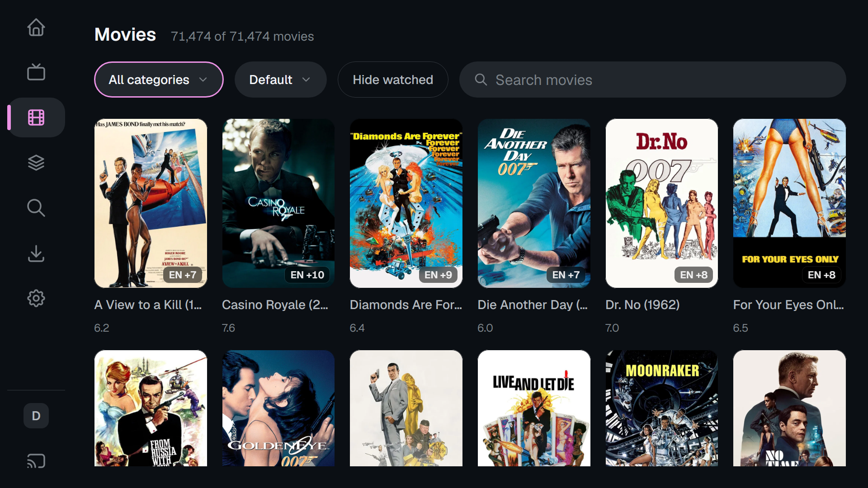Click the '71,474 of 71,474 movies' count
This screenshot has height=488, width=868.
242,37
